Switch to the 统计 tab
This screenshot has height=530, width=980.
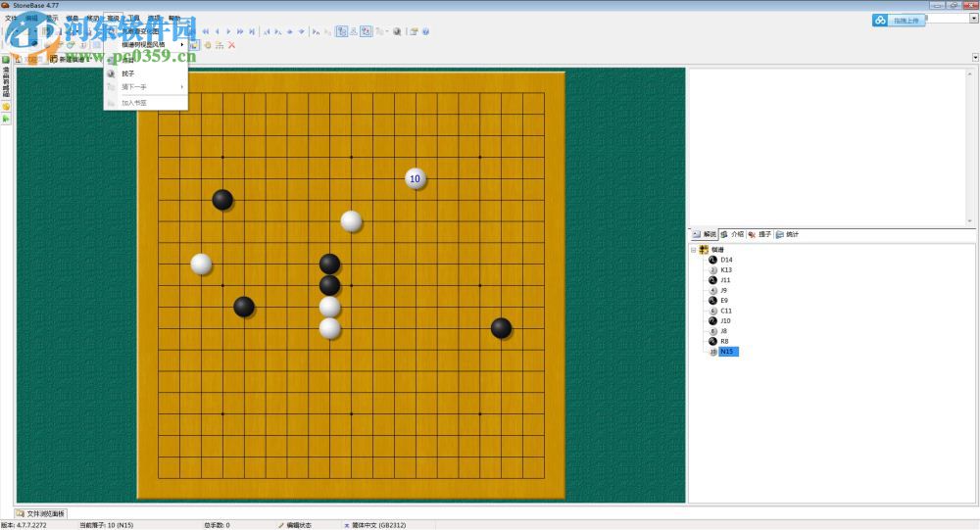click(787, 234)
